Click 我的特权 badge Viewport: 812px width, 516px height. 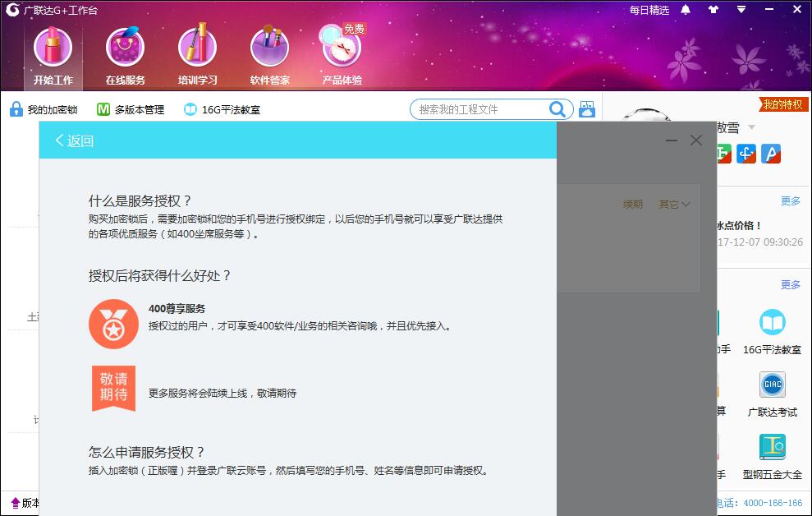[782, 104]
